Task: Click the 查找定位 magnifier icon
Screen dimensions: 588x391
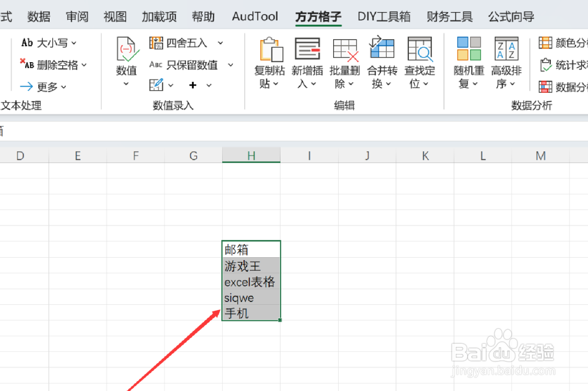Action: pos(420,49)
